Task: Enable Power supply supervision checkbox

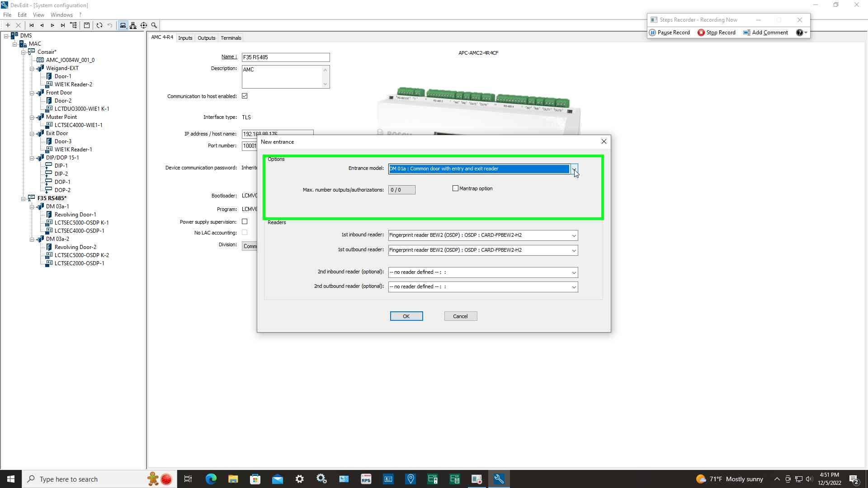Action: point(245,221)
